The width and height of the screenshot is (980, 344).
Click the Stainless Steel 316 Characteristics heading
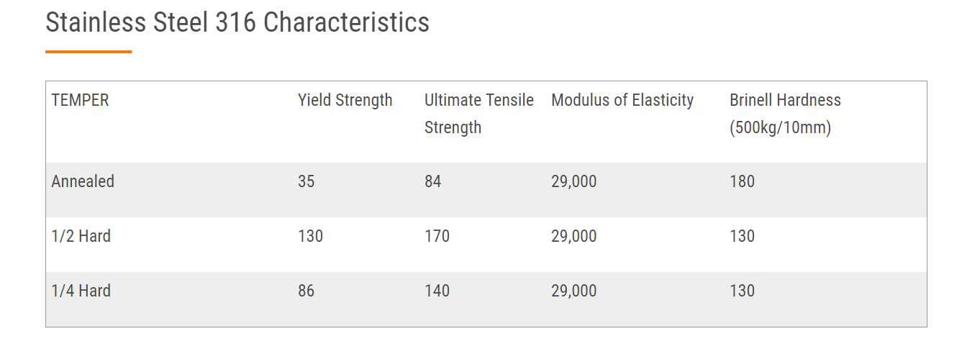click(237, 23)
